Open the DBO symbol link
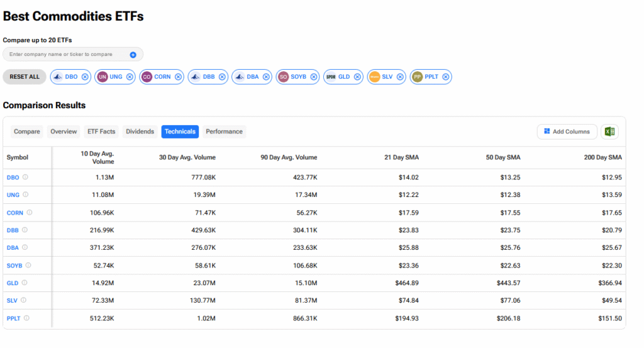The image size is (644, 348). pyautogui.click(x=13, y=177)
